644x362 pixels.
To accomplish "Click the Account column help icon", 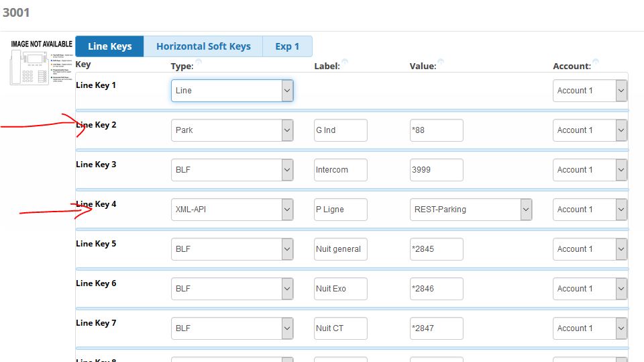I will (x=596, y=62).
